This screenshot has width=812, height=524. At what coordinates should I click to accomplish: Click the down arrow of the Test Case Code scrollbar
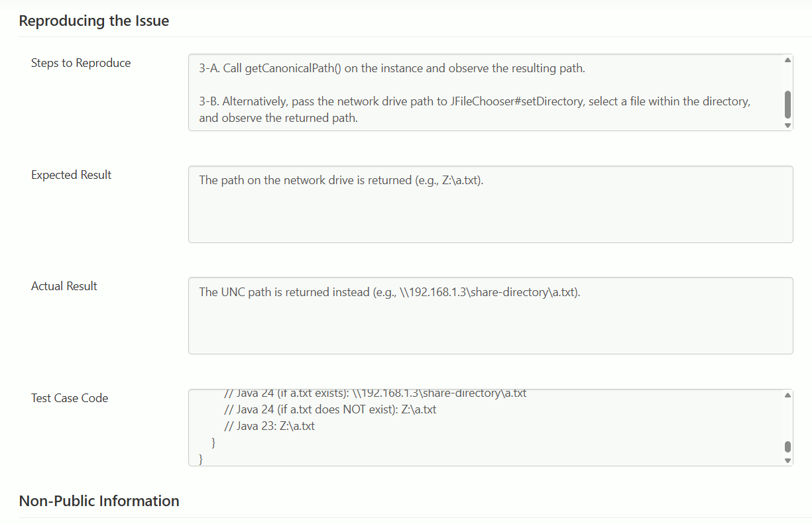click(787, 460)
